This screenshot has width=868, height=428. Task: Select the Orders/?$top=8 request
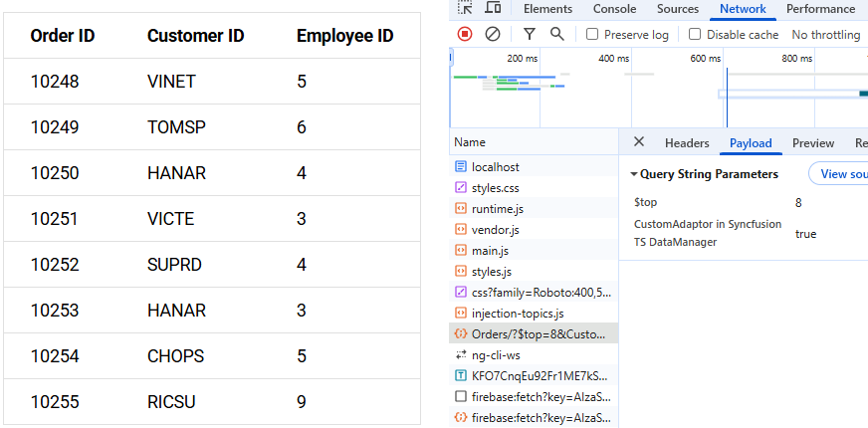coord(534,333)
